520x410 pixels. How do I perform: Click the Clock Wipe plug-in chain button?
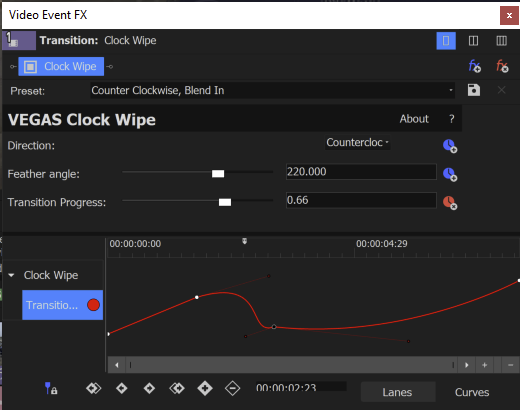[x=61, y=66]
